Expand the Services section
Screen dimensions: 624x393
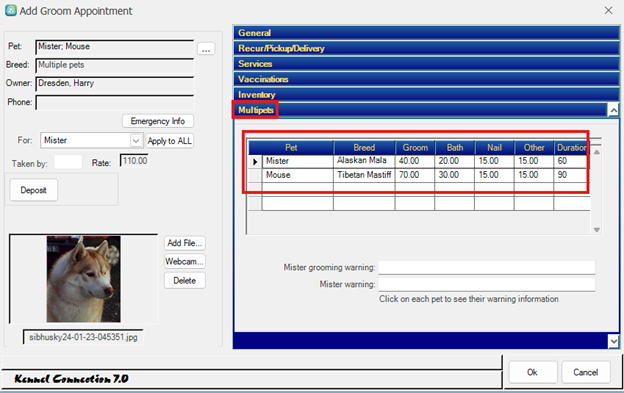point(426,64)
